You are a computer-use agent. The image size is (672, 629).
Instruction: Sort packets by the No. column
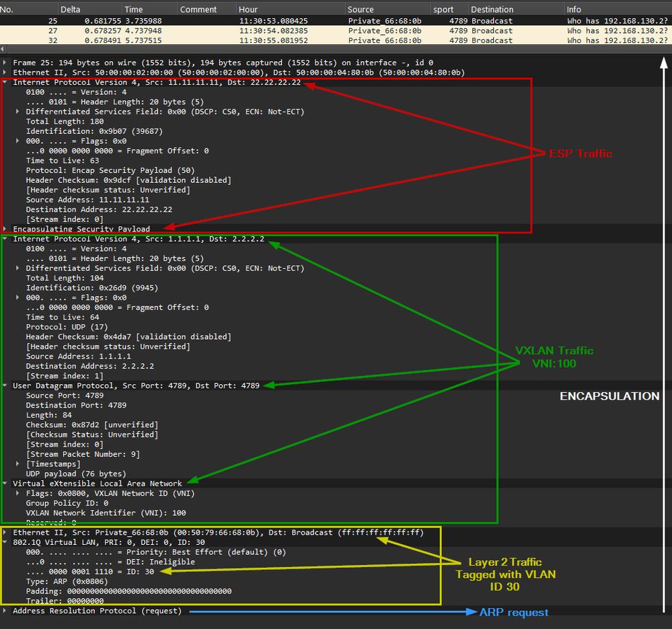29,9
